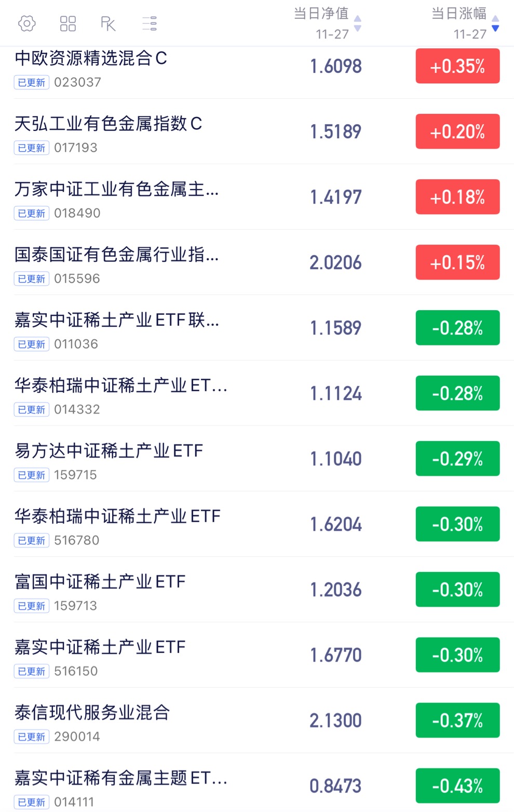The height and width of the screenshot is (812, 514).
Task: Tap the +0.15% red change badge
Action: click(x=457, y=262)
